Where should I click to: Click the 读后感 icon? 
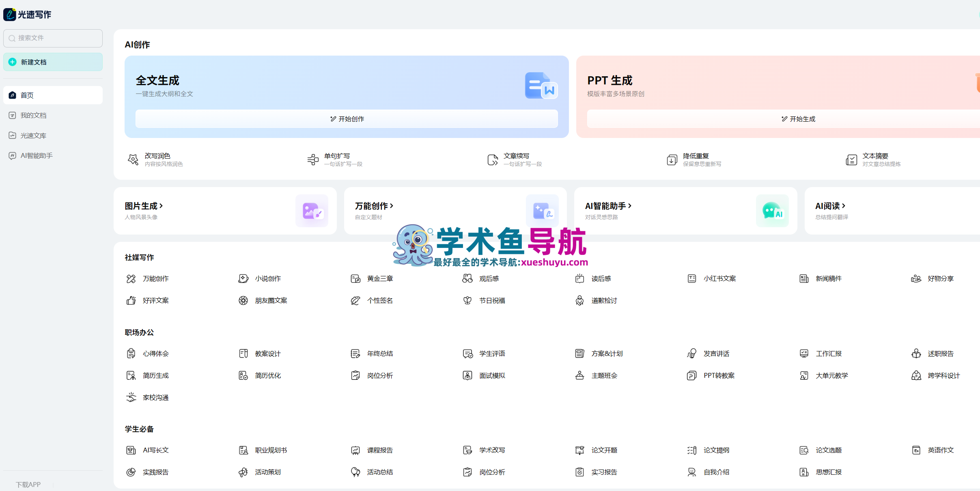coord(580,278)
